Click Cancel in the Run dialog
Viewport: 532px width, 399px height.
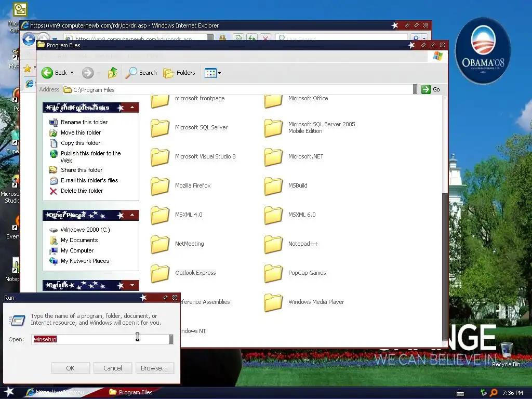click(x=113, y=368)
